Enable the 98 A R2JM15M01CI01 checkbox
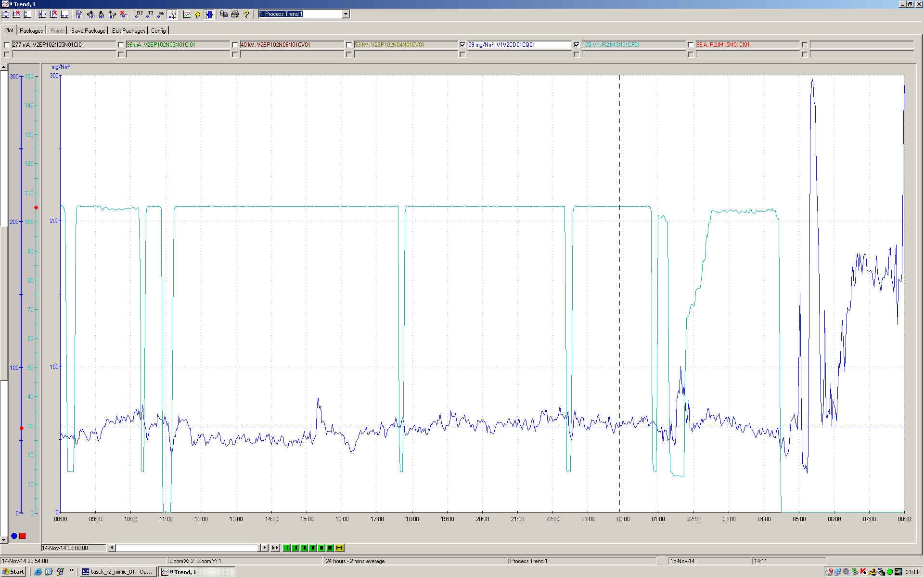Screen dimensions: 924x578 (691, 45)
